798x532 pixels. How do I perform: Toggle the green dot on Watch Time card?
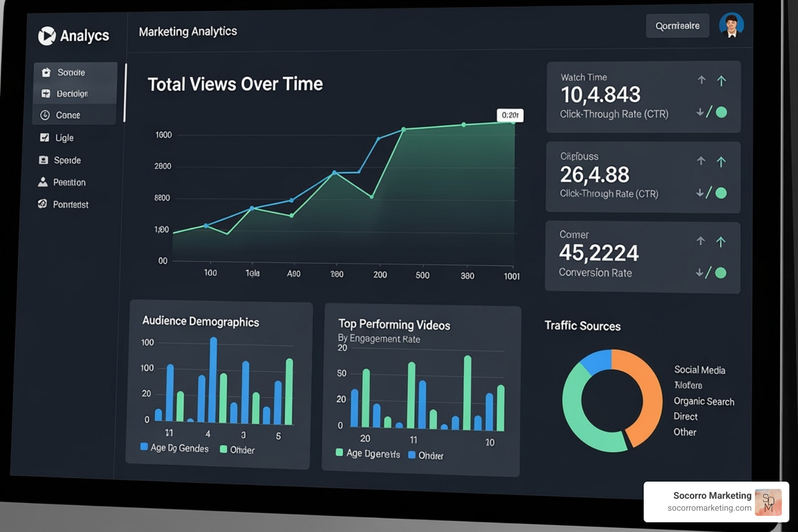[x=722, y=112]
